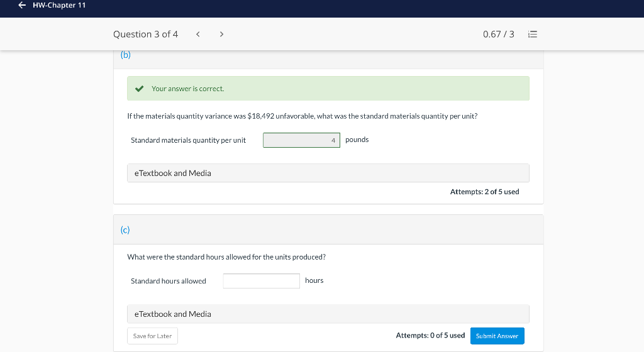The image size is (644, 352).
Task: Click the 'pounds' unit label
Action: click(x=357, y=140)
